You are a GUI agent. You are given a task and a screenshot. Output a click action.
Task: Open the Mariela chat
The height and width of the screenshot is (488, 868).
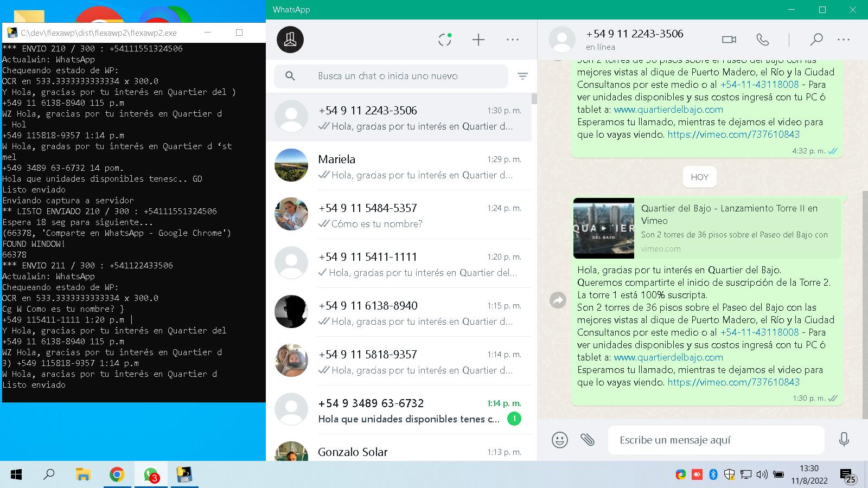(x=399, y=166)
